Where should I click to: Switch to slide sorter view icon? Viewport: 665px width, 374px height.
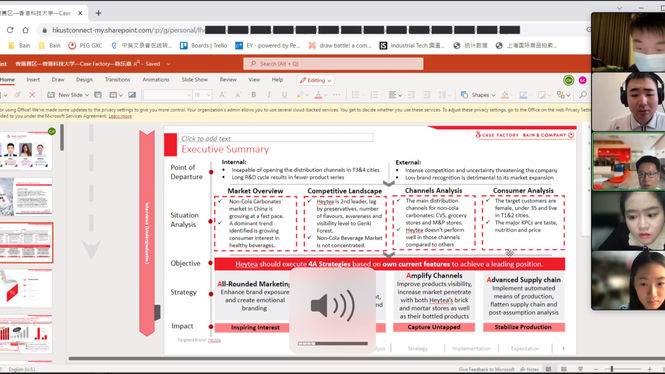(x=564, y=369)
